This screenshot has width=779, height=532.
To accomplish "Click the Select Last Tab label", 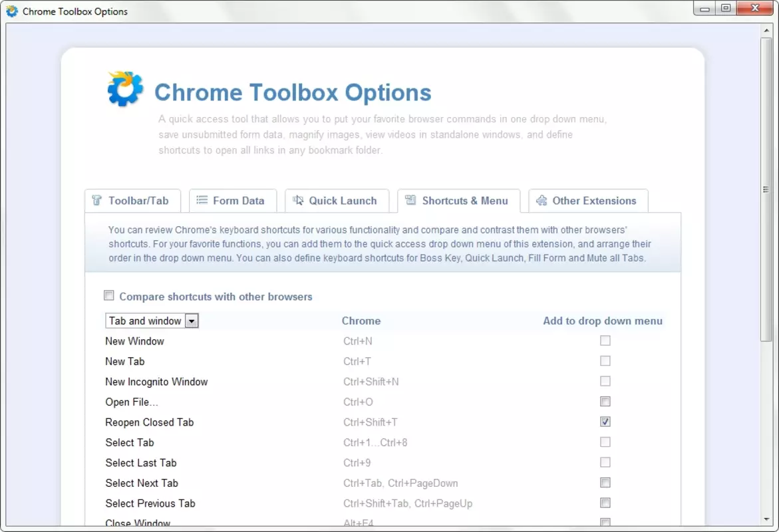I will [141, 463].
